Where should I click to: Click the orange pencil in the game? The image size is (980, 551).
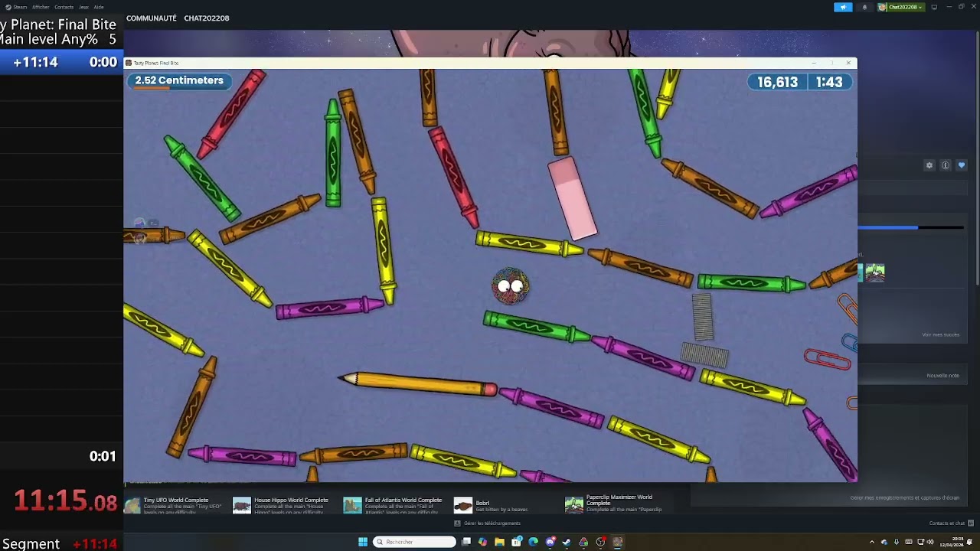(418, 383)
